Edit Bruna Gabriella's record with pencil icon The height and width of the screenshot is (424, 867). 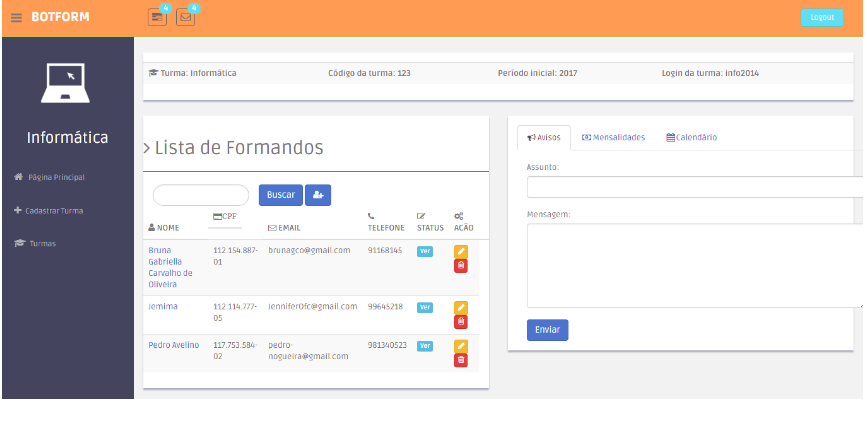click(461, 252)
